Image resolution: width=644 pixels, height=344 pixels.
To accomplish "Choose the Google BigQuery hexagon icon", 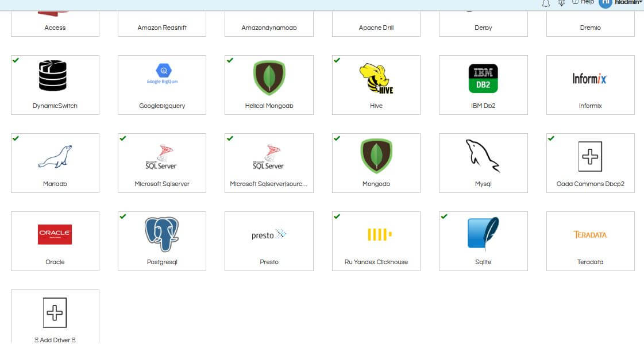I will pyautogui.click(x=164, y=71).
